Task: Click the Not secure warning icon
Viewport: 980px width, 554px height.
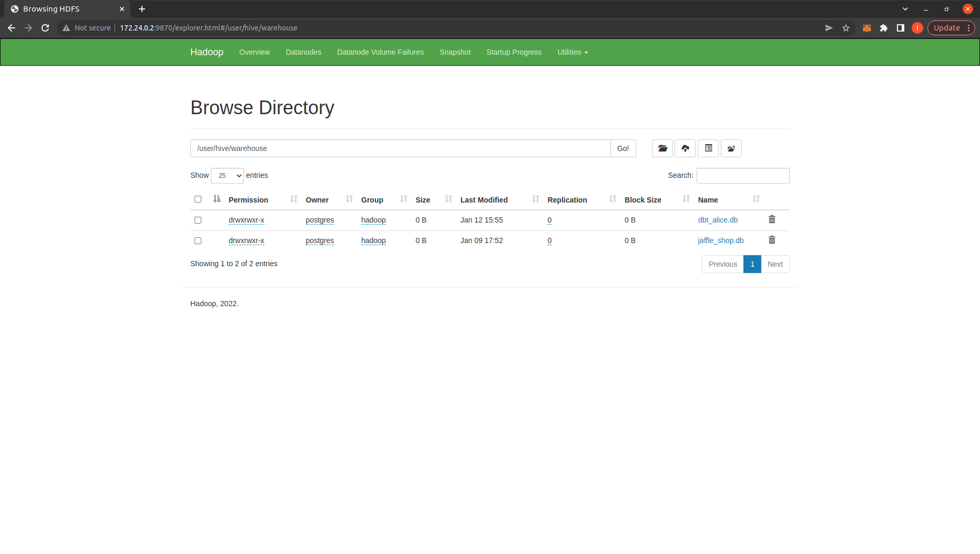Action: coord(66,28)
